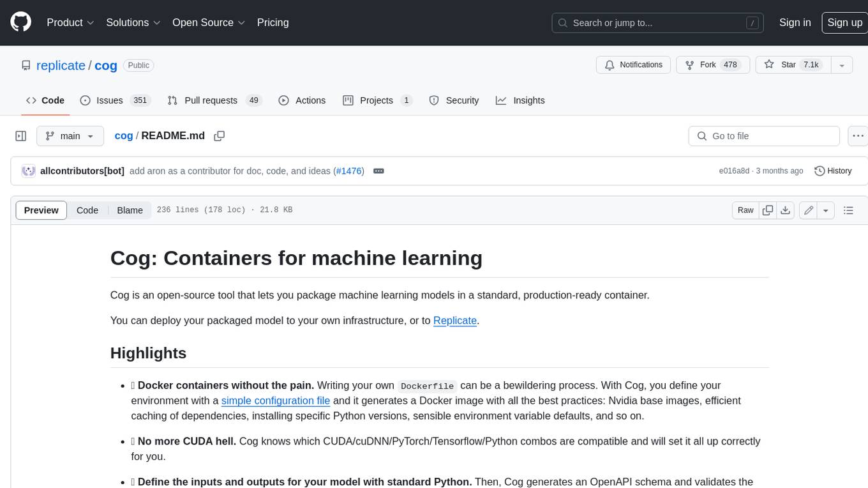Switch to the Insights tab
Screen dimensions: 868x488
coord(520,100)
